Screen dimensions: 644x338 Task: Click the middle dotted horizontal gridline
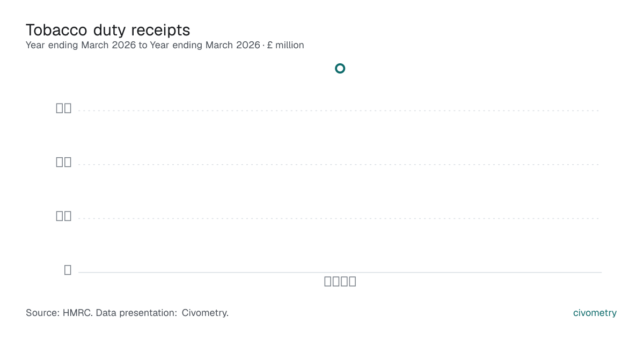(340, 165)
